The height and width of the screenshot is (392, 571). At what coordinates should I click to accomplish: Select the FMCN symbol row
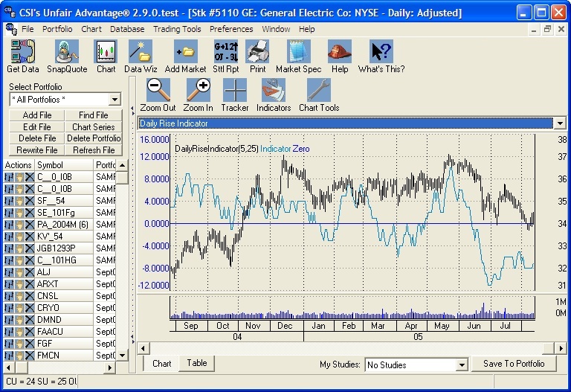[x=64, y=356]
